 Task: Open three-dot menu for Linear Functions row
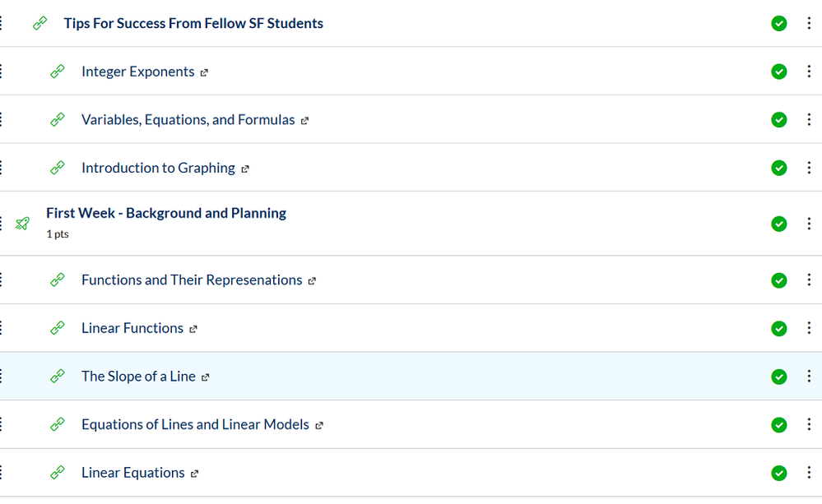(810, 328)
